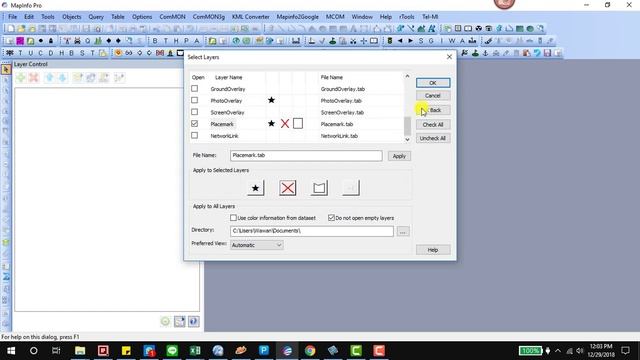Click the radiation symbol icon in the top toolbar
Image resolution: width=640 pixels, height=360 pixels.
point(478,29)
